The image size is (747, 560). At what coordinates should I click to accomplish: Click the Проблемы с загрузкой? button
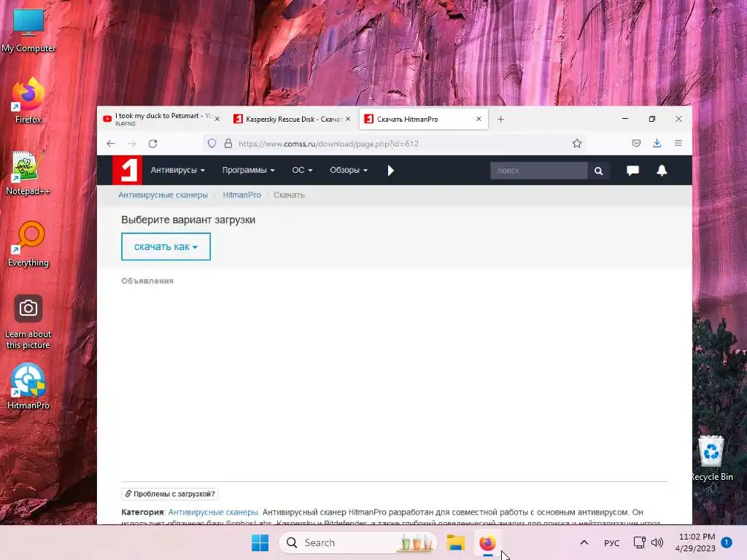click(x=170, y=494)
